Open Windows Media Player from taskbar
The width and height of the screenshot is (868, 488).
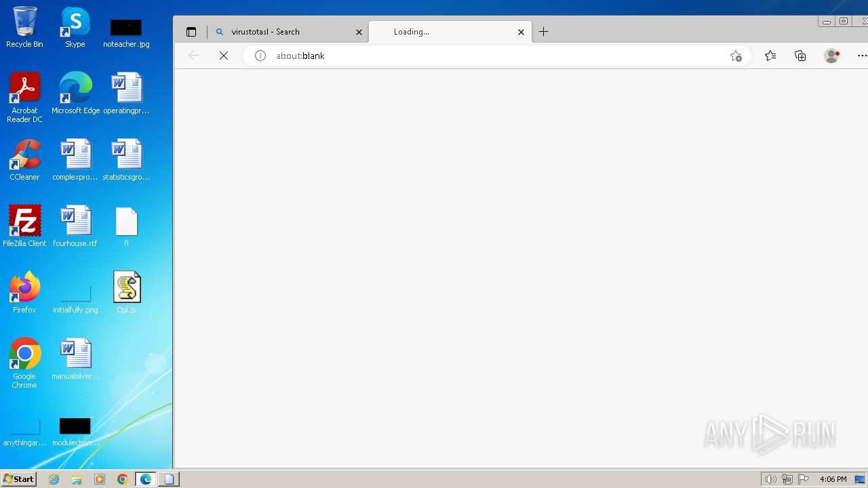[x=100, y=479]
